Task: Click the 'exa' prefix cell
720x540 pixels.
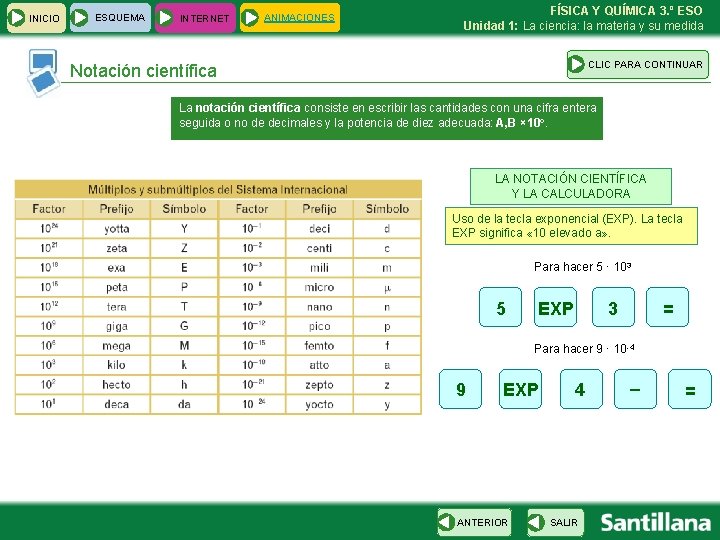Action: click(x=117, y=268)
